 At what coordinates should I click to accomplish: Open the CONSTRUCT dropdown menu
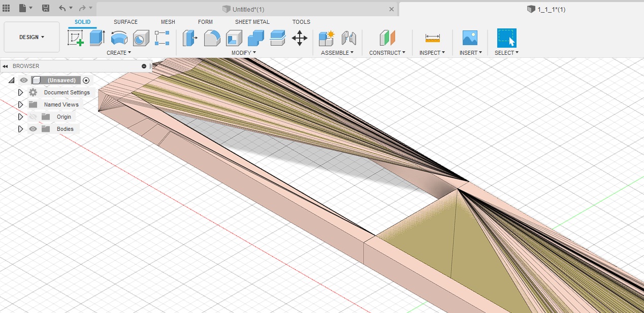pos(388,53)
